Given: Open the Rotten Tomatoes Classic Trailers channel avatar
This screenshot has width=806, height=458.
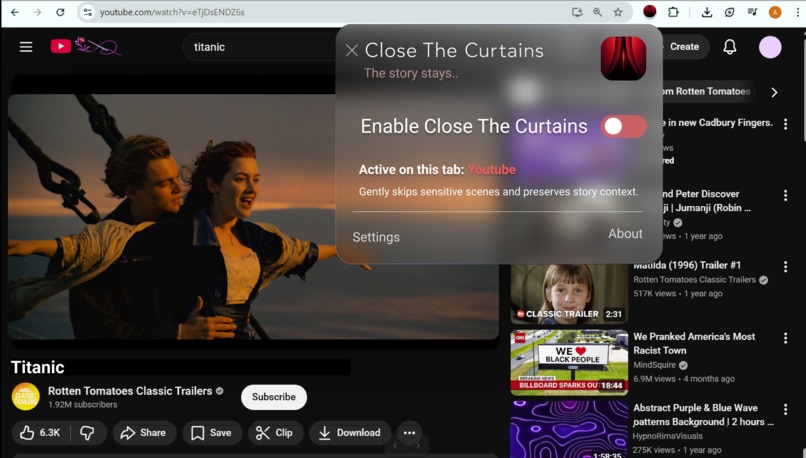Looking at the screenshot, I should [25, 397].
